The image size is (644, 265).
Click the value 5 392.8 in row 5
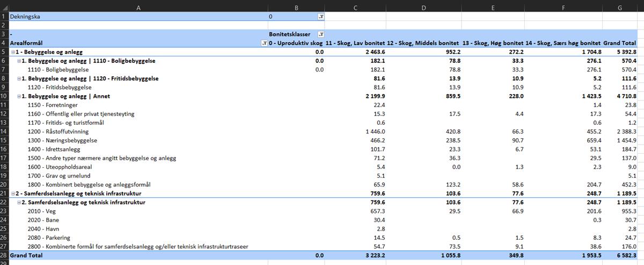pos(626,52)
